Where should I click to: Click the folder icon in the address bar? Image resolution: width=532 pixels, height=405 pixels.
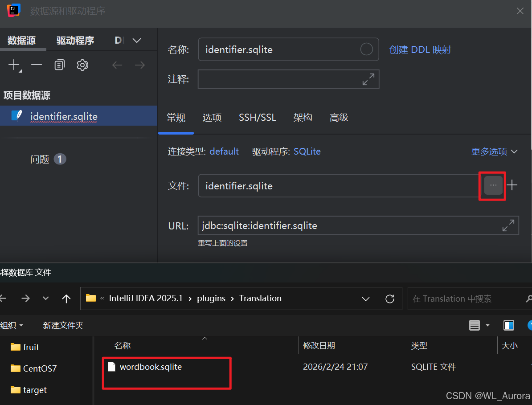coord(90,298)
